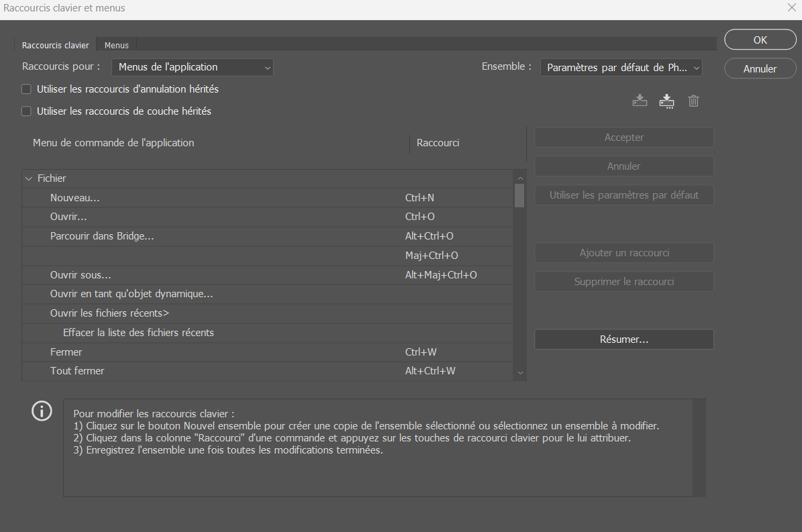Close the Raccourcis clavier et menus dialog
802x532 pixels.
point(791,8)
